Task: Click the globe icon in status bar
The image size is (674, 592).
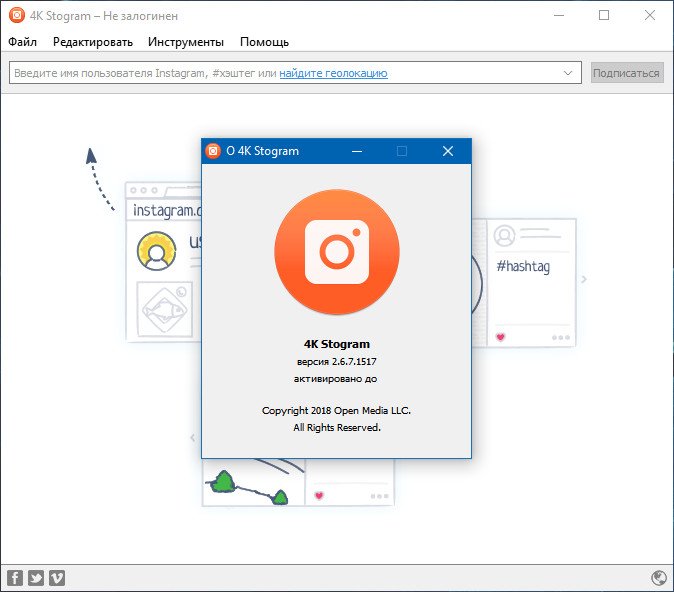Action: 659,578
